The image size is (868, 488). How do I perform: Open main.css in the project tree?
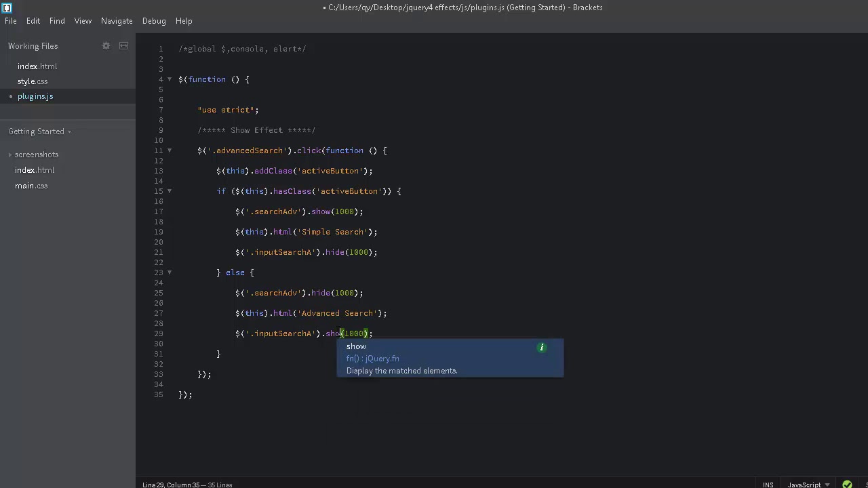31,186
